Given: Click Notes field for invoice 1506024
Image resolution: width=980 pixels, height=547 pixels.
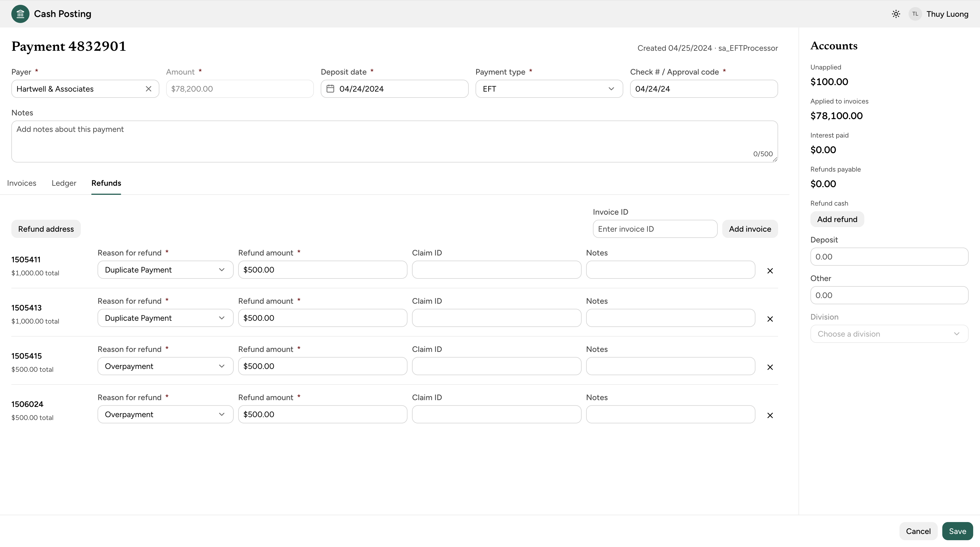Looking at the screenshot, I should click(x=670, y=414).
